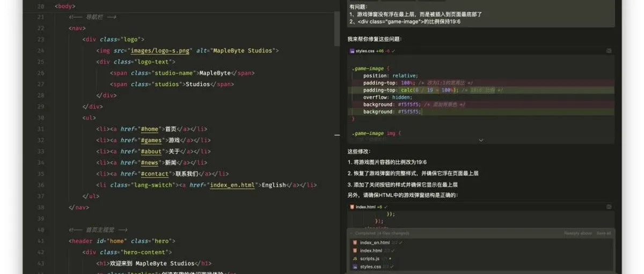Click the #games href in code
The height and width of the screenshot is (274, 644).
tap(151, 140)
